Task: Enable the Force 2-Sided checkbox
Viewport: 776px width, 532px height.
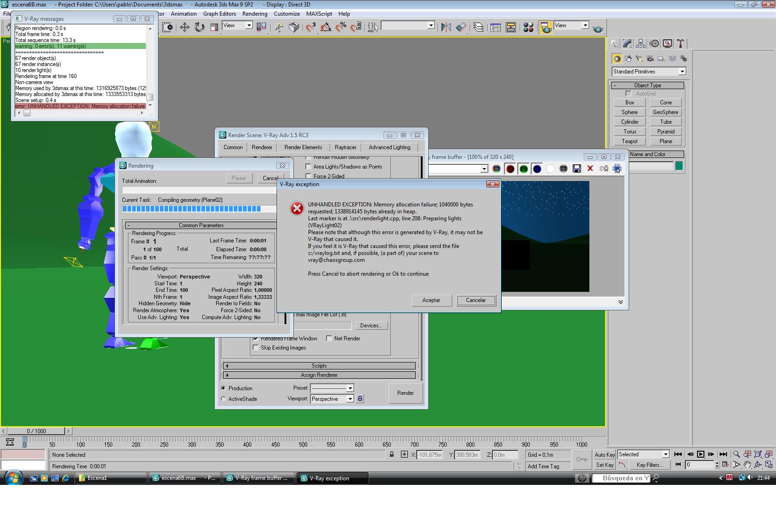Action: click(x=309, y=176)
